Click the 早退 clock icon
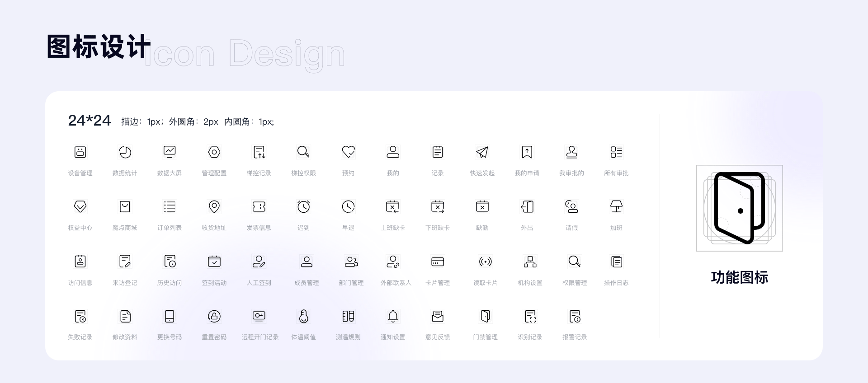The height and width of the screenshot is (383, 868). click(x=349, y=207)
